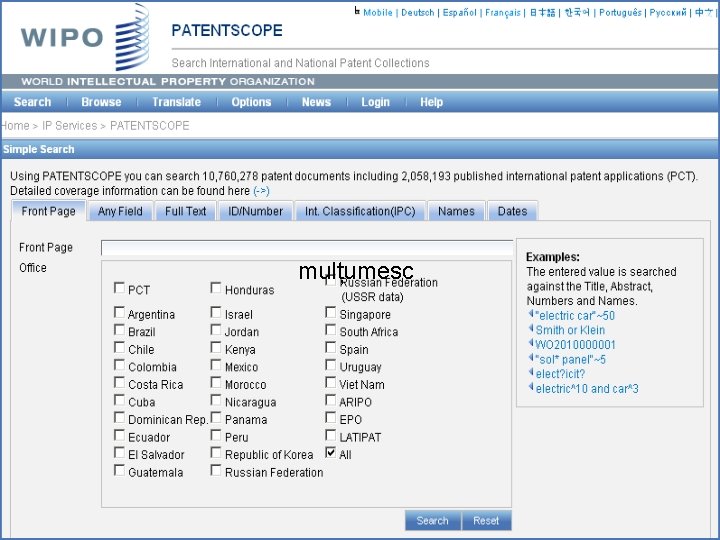Open the Browse menu
This screenshot has height=540, width=720.
pos(101,102)
